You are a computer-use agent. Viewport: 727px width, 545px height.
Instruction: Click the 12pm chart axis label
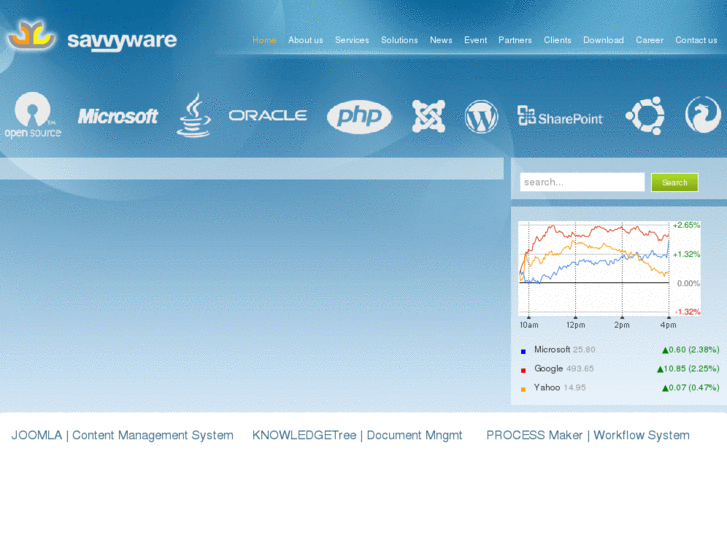(x=575, y=325)
